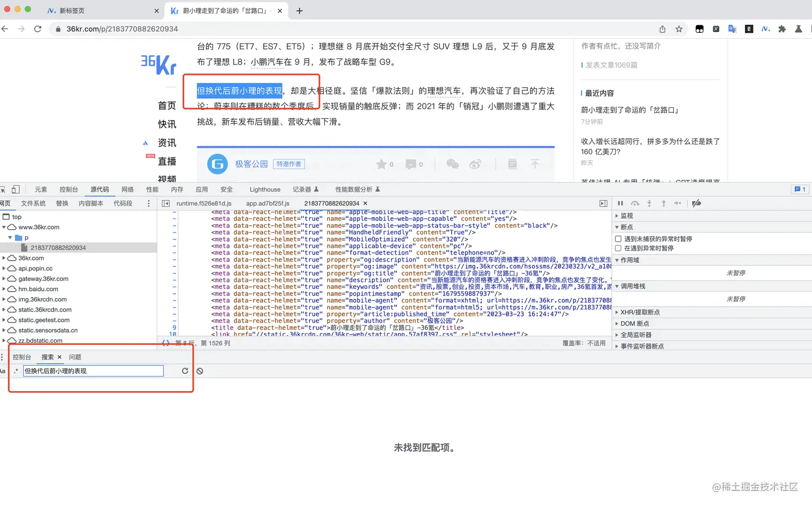812x506 pixels.
Task: Expand the api.popin.cc tree node
Action: [x=4, y=269]
